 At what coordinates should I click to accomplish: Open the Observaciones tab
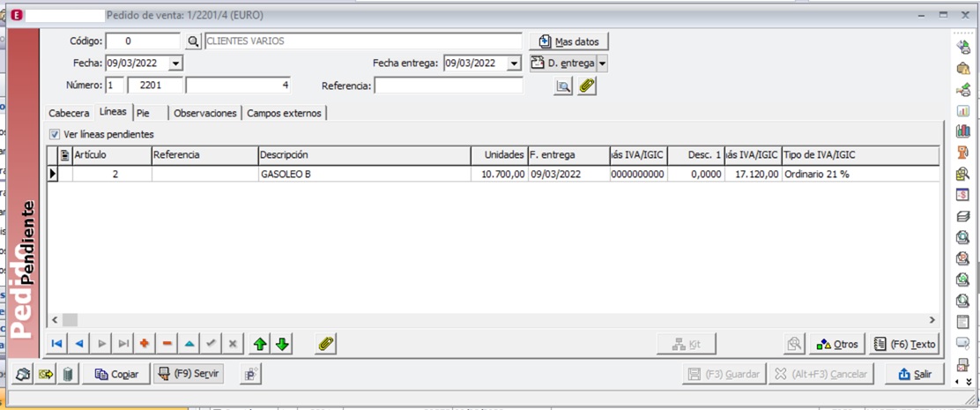(205, 113)
